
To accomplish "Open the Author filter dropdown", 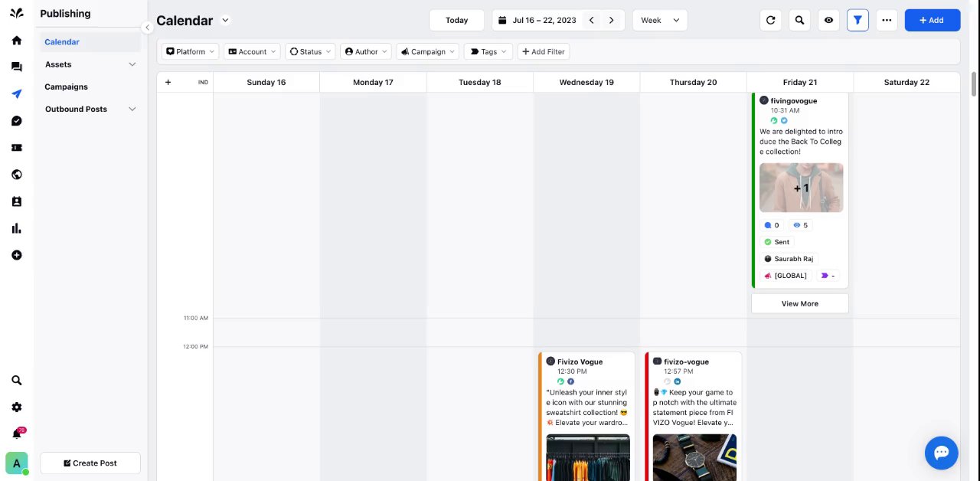I will pyautogui.click(x=366, y=51).
